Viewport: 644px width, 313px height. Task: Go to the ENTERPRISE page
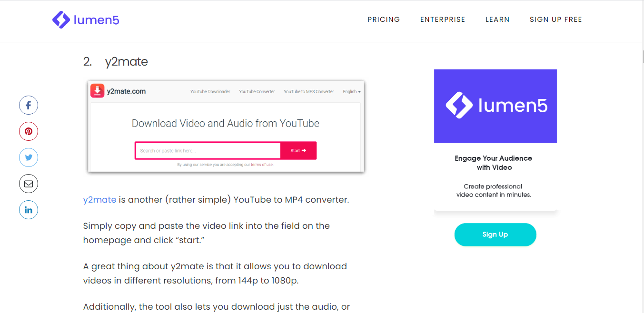443,20
